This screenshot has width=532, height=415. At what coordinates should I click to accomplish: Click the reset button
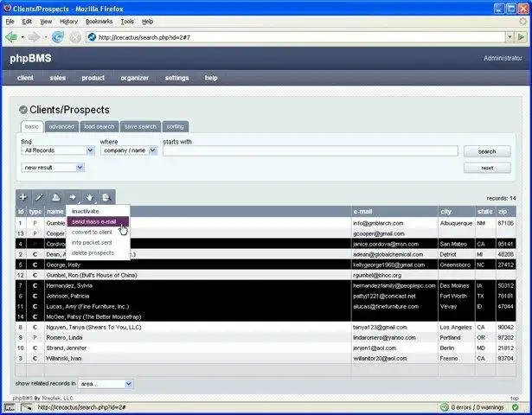click(x=487, y=168)
